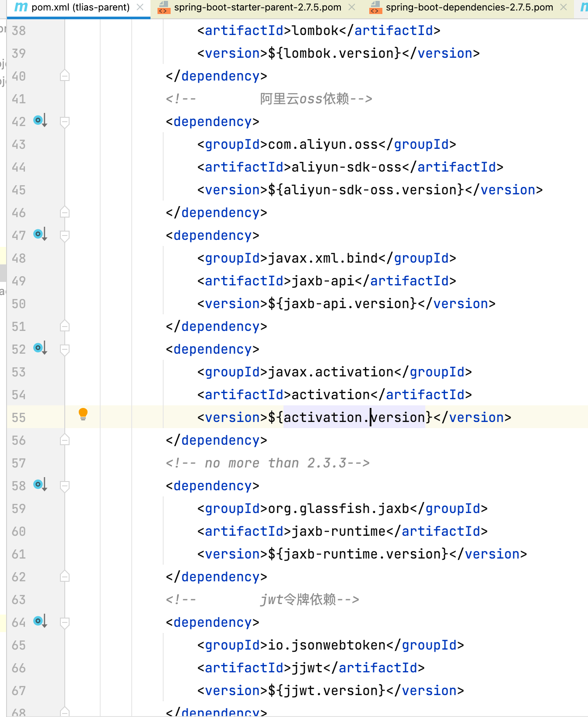588x717 pixels.
Task: Click the gutter override marker on line 52
Action: point(40,348)
